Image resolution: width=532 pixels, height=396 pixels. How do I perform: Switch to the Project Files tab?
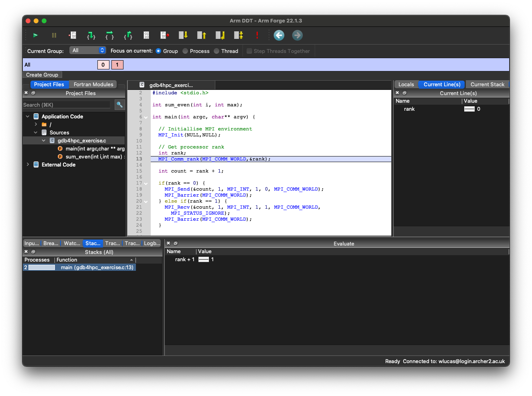(x=49, y=84)
